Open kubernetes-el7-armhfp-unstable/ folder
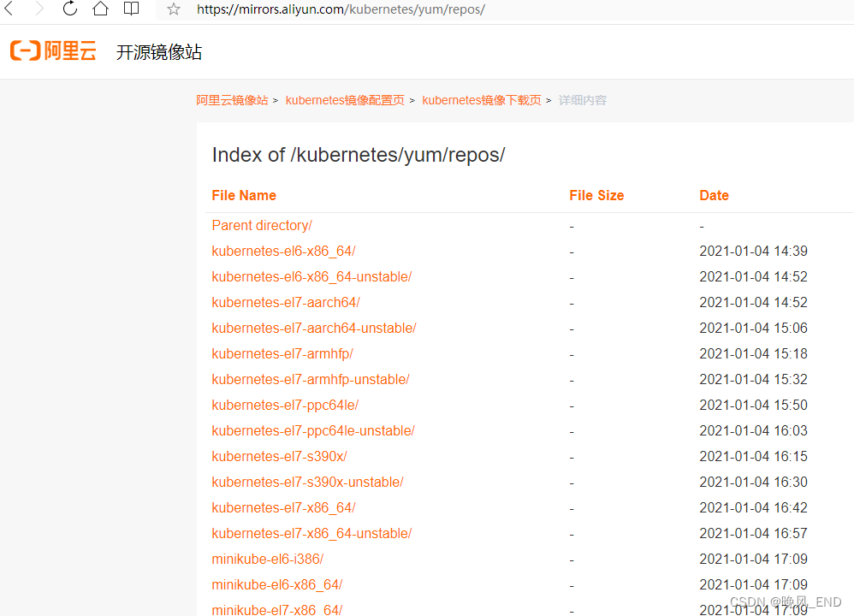 (x=311, y=379)
